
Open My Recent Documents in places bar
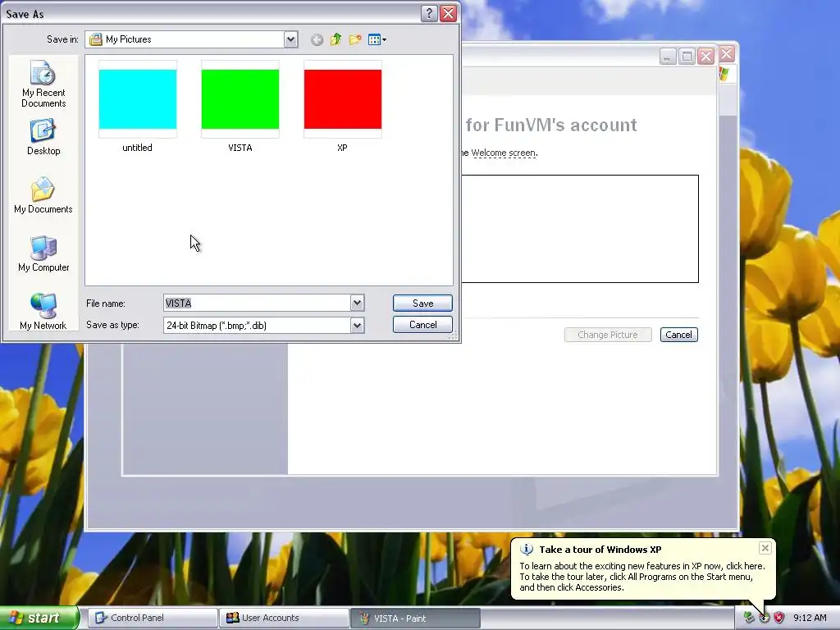pyautogui.click(x=43, y=84)
